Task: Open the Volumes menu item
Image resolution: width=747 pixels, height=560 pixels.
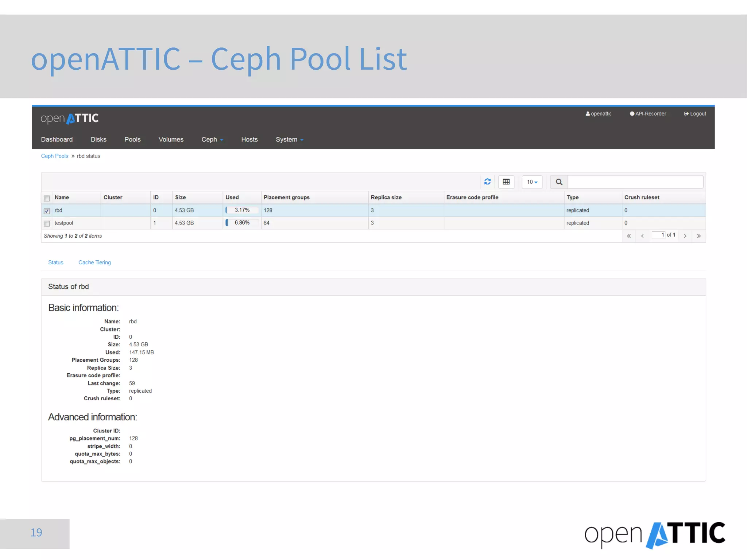Action: coord(171,139)
